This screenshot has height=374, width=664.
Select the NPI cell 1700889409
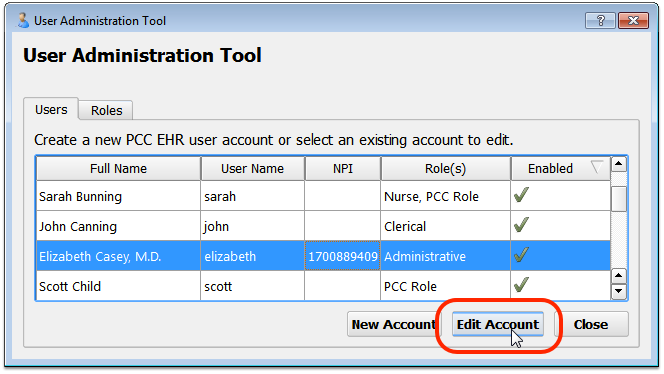343,256
